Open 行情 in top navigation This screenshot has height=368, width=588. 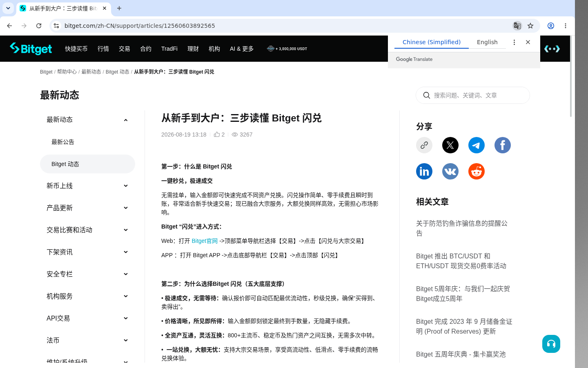point(103,49)
